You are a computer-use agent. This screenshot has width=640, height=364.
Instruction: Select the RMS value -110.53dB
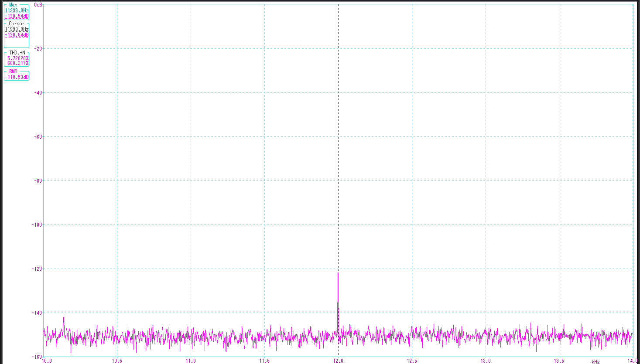[x=17, y=77]
